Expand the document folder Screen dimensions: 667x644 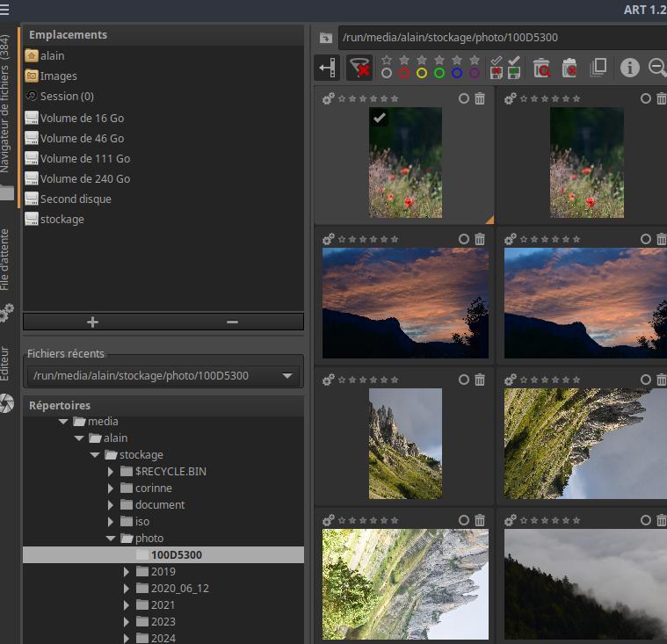pos(111,505)
